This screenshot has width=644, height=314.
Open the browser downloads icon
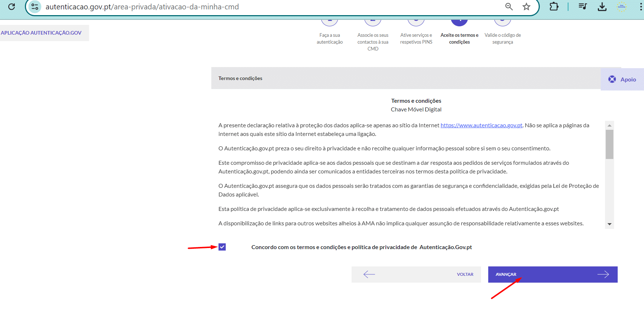pyautogui.click(x=602, y=6)
